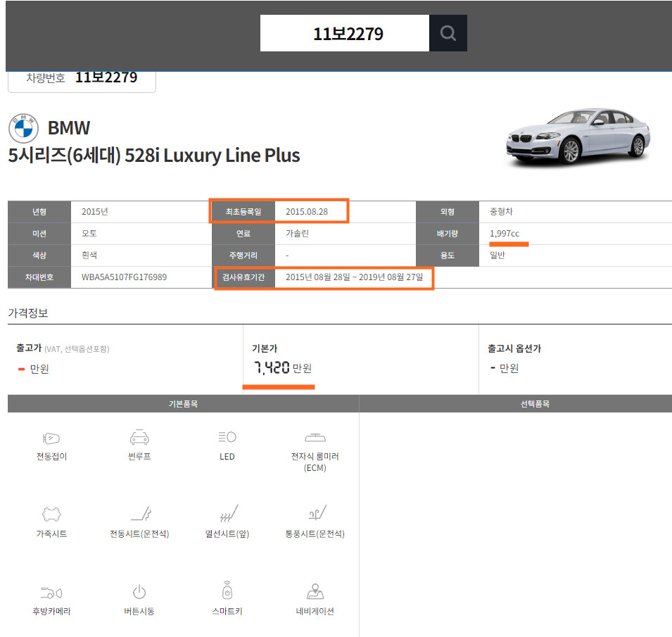Select the LED headlight icon
Viewport: 672px width, 637px height.
click(227, 437)
